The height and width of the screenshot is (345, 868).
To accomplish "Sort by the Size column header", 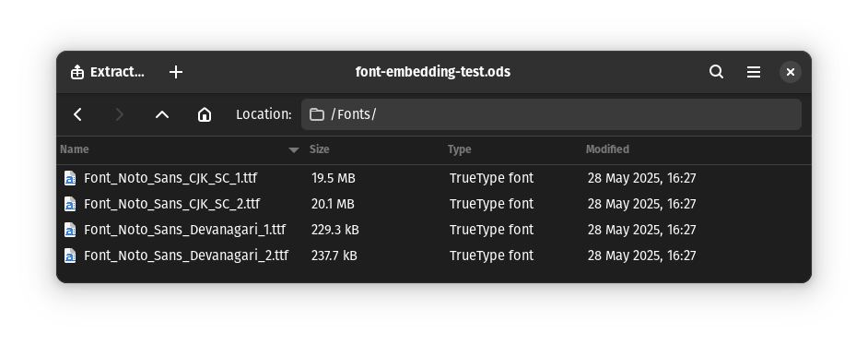I will coord(320,149).
